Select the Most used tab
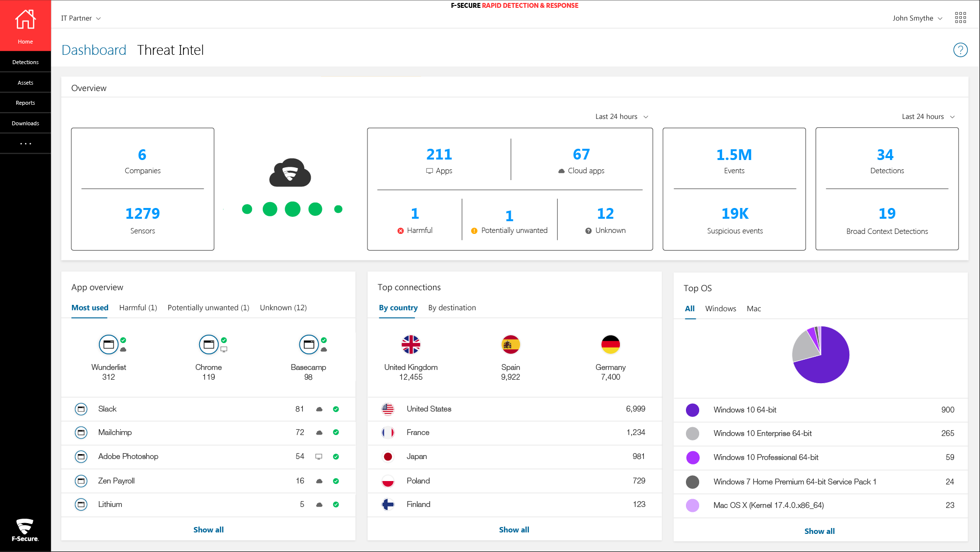Screen dimensions: 980x552 [90, 308]
